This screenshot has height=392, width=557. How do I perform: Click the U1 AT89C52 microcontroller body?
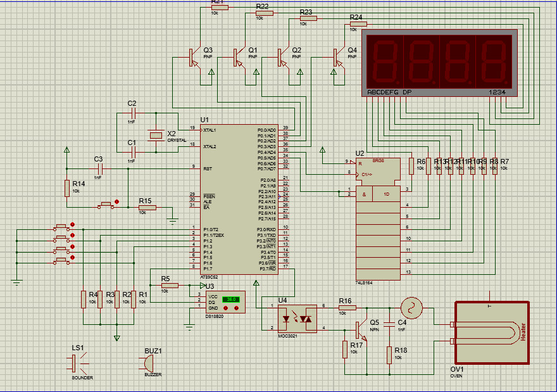tap(239, 199)
